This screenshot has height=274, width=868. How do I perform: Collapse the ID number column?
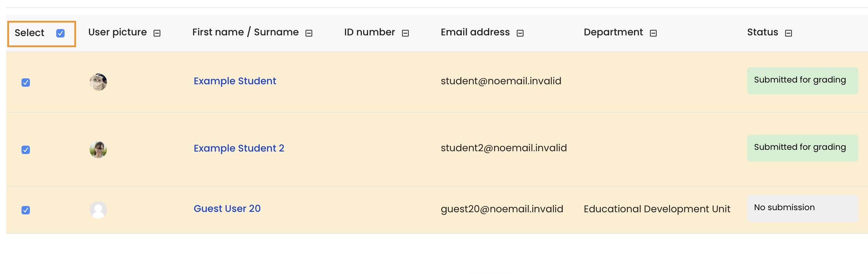click(x=405, y=33)
